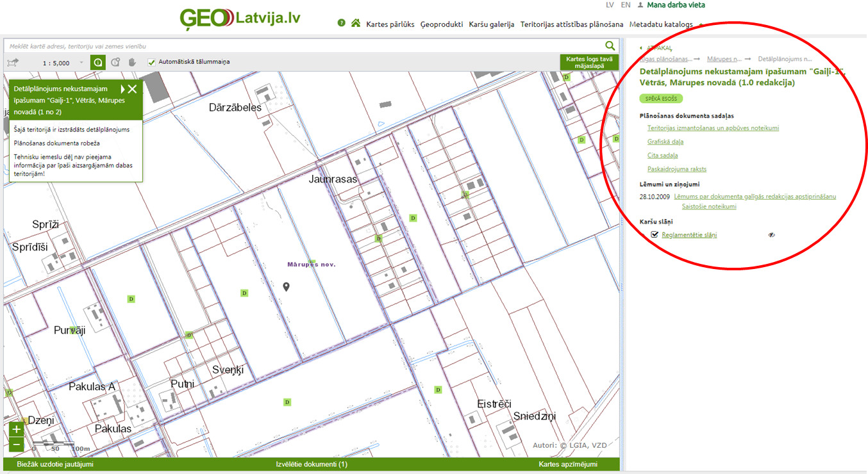Screen dimensions: 868x474
Task: Click date 28.10.2009 in decisions list
Action: 655,197
